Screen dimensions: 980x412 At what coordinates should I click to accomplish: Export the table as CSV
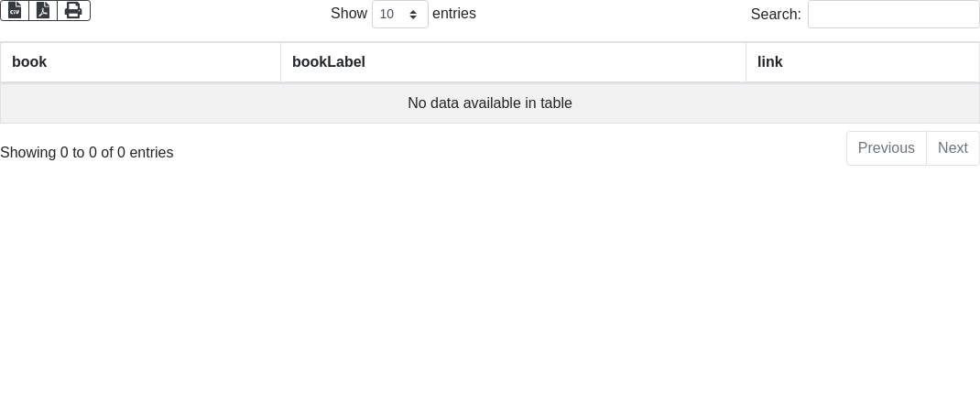pos(15,10)
